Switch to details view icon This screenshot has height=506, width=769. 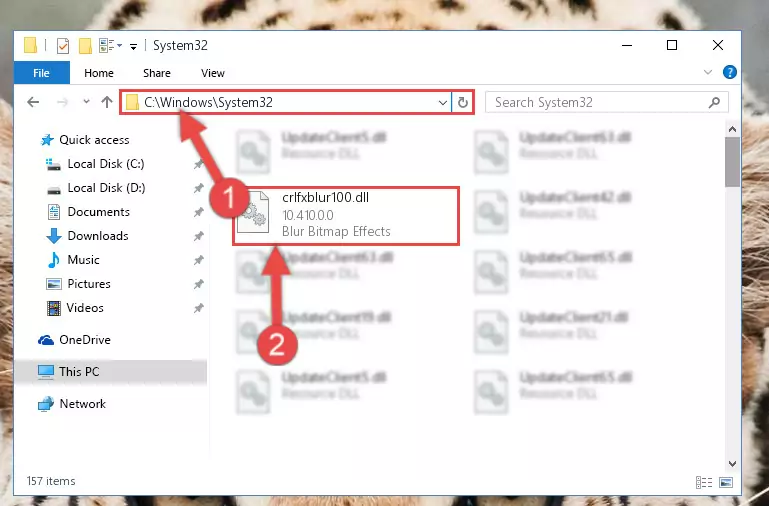pyautogui.click(x=704, y=482)
